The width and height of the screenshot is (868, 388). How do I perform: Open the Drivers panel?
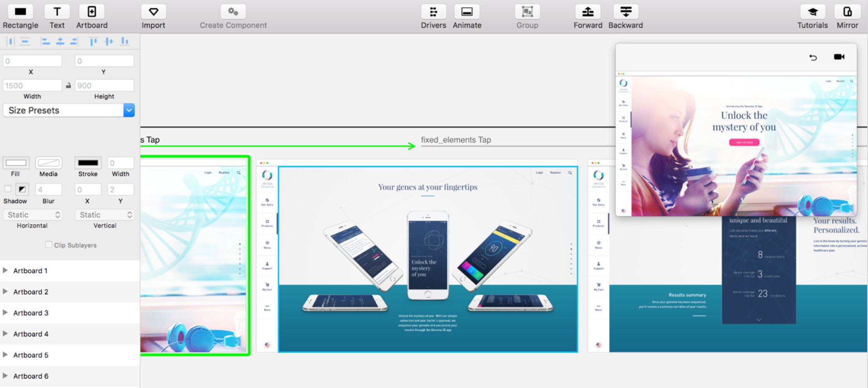433,12
